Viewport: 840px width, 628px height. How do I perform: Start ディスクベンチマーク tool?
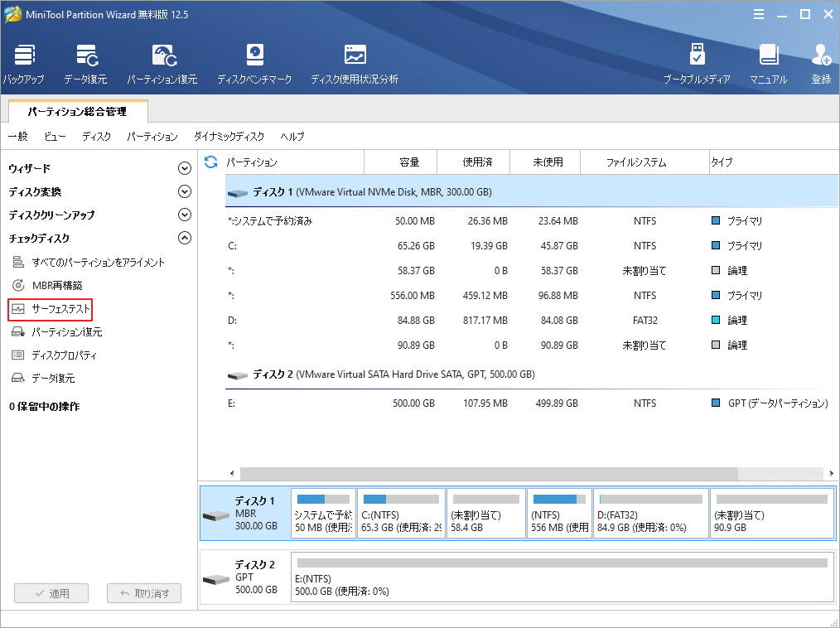point(254,65)
